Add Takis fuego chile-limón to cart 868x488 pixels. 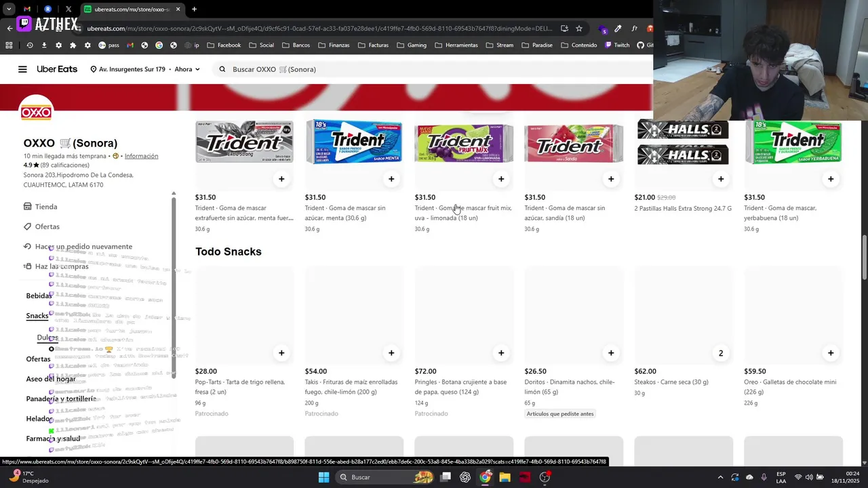point(391,352)
